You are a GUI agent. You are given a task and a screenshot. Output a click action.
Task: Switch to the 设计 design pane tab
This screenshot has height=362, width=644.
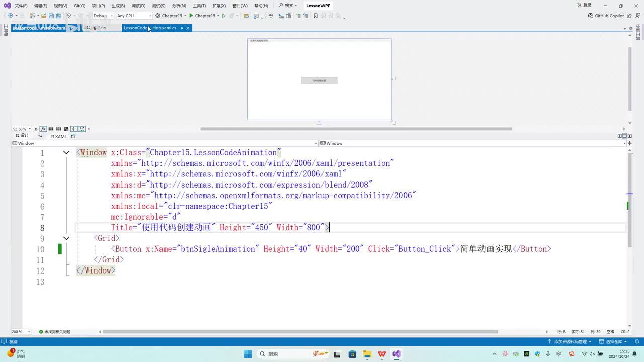(x=22, y=136)
